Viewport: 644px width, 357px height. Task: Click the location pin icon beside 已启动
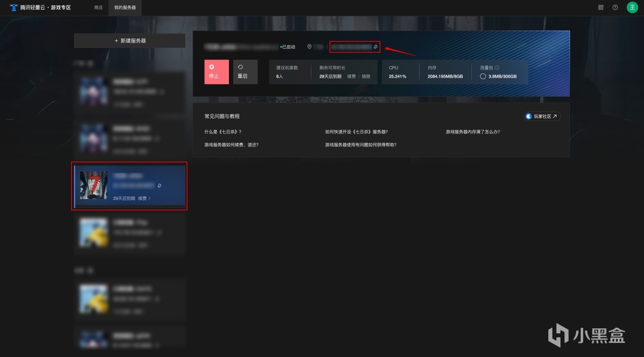coord(309,47)
